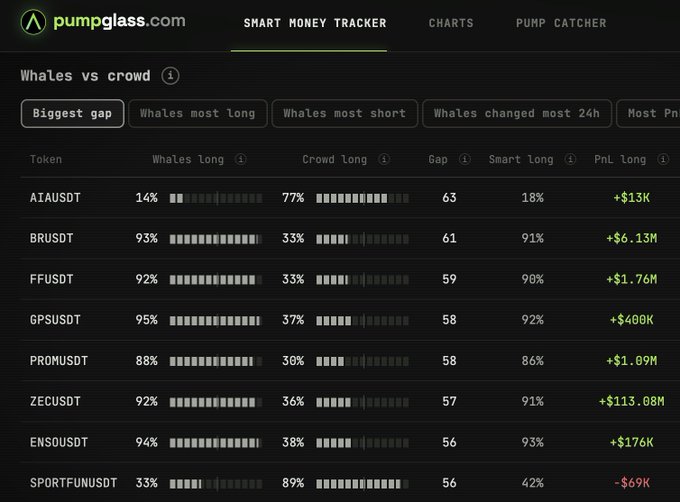
Task: Click gap value 59 for FFUSDT
Action: [449, 279]
